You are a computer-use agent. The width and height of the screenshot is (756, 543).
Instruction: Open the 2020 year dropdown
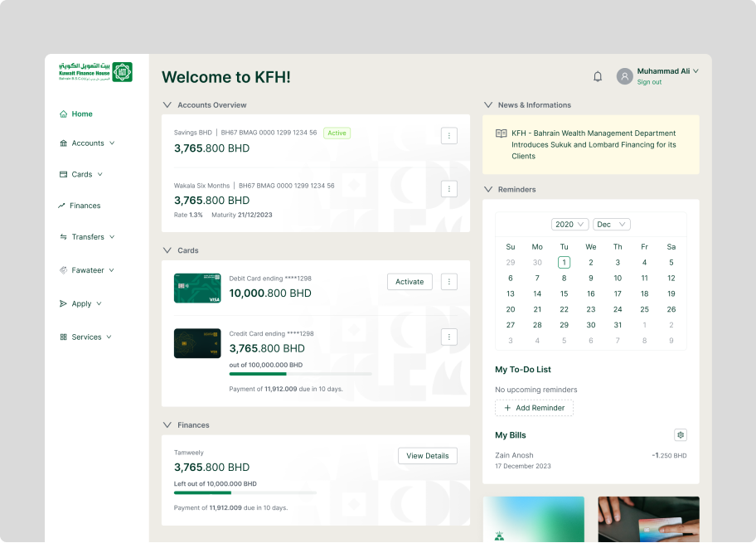(x=569, y=224)
